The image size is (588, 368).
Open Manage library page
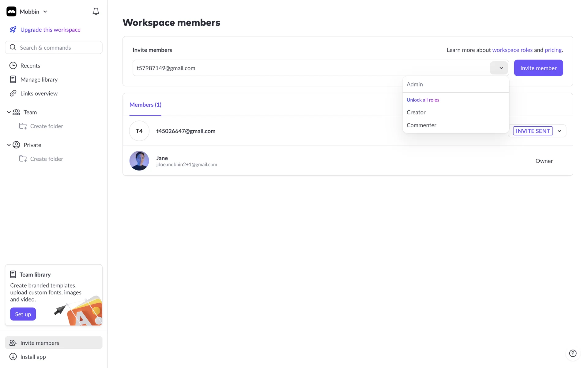[39, 80]
